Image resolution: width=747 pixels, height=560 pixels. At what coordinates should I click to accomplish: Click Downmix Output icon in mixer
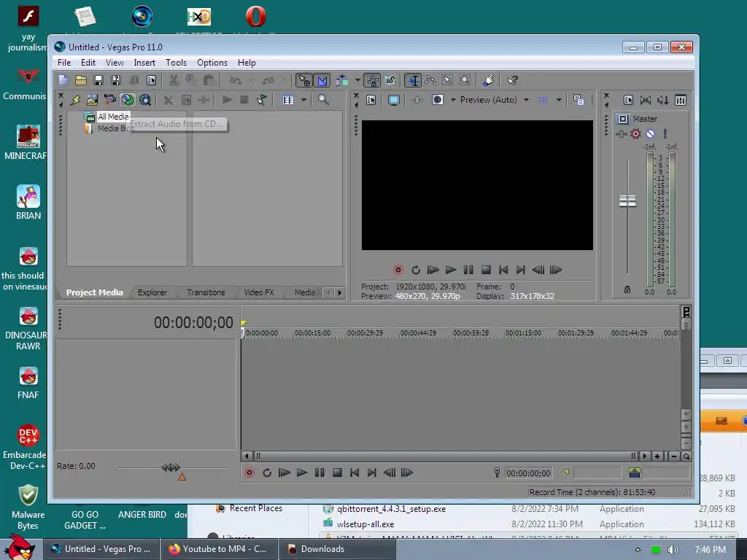pyautogui.click(x=646, y=100)
